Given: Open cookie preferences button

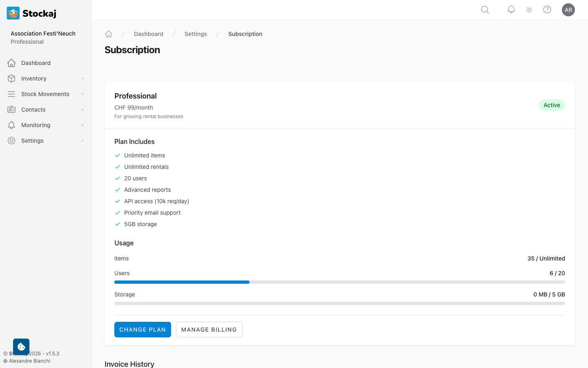Looking at the screenshot, I should tap(21, 347).
